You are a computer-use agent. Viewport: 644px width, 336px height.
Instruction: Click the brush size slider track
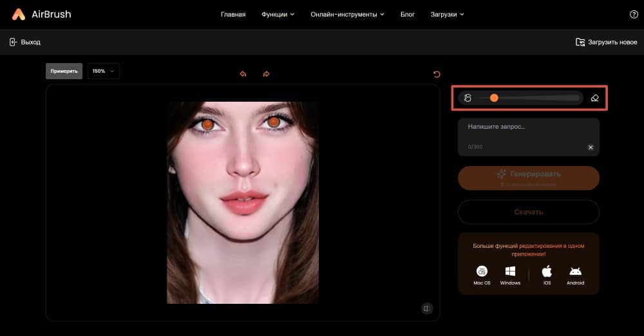tap(530, 98)
